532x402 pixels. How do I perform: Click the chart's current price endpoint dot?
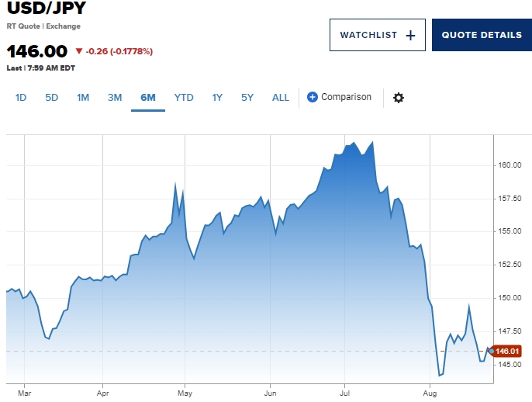pos(491,351)
